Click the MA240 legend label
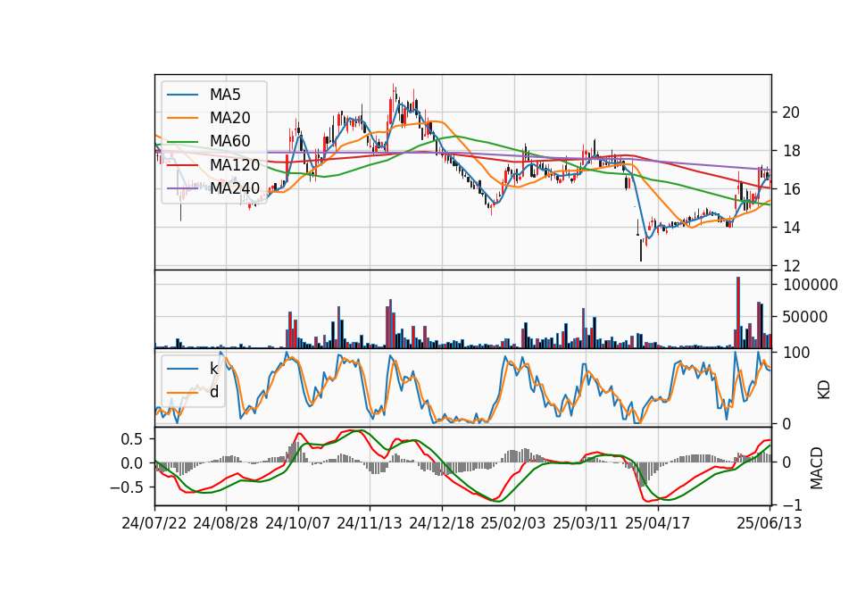The height and width of the screenshot is (616, 857). point(235,188)
